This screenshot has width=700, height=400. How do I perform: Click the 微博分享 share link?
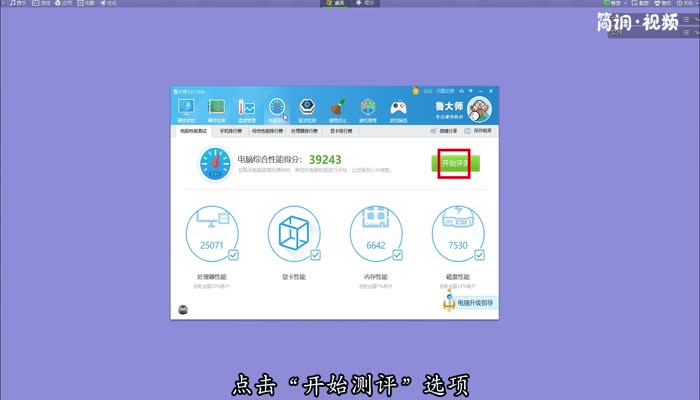pyautogui.click(x=446, y=131)
